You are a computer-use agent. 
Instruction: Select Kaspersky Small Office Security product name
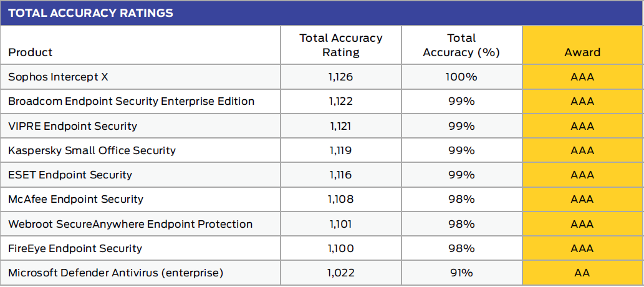92,150
